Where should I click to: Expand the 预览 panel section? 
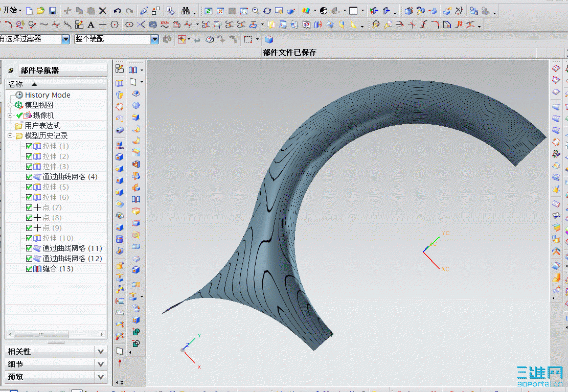[101, 377]
